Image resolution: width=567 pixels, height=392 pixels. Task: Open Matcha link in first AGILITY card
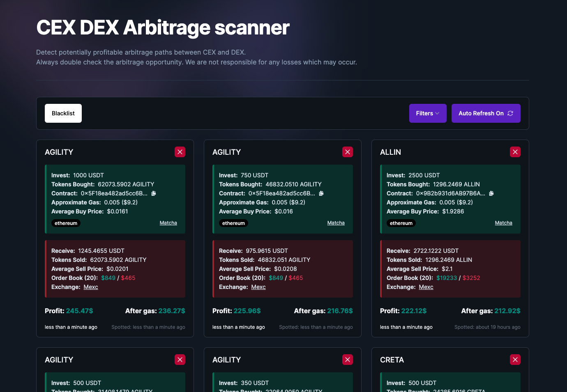click(x=168, y=223)
